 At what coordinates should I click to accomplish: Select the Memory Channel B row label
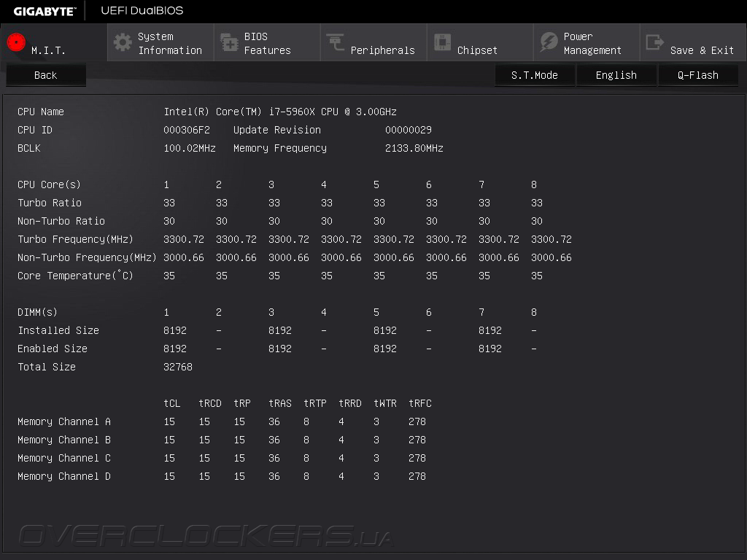[64, 440]
